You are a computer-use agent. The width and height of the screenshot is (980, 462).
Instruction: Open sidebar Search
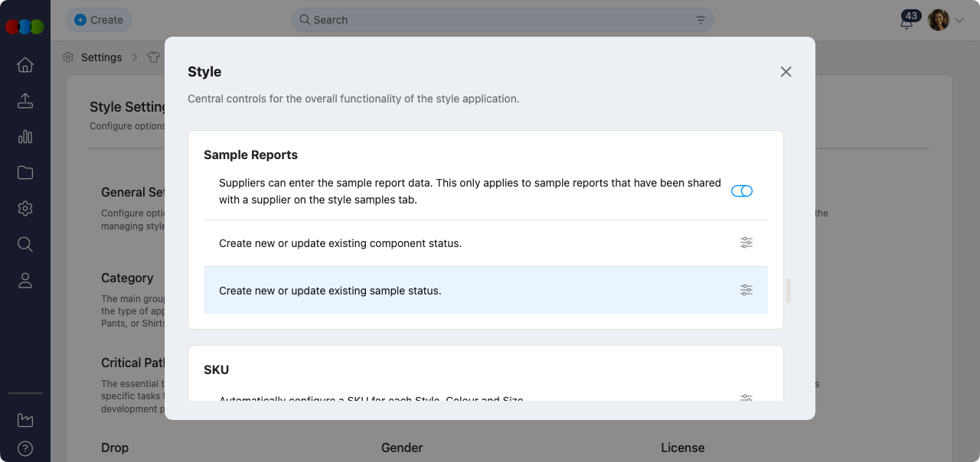click(x=24, y=244)
